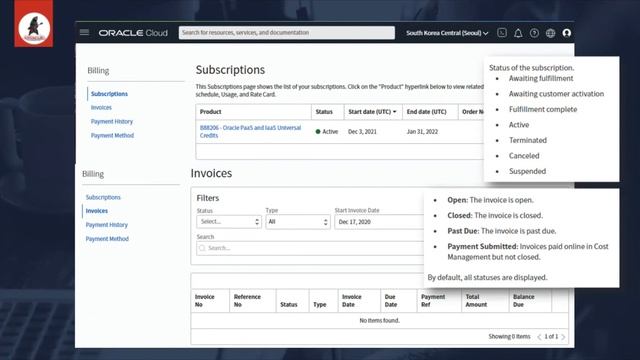The width and height of the screenshot is (640, 360).
Task: Open the notifications bell
Action: point(518,33)
